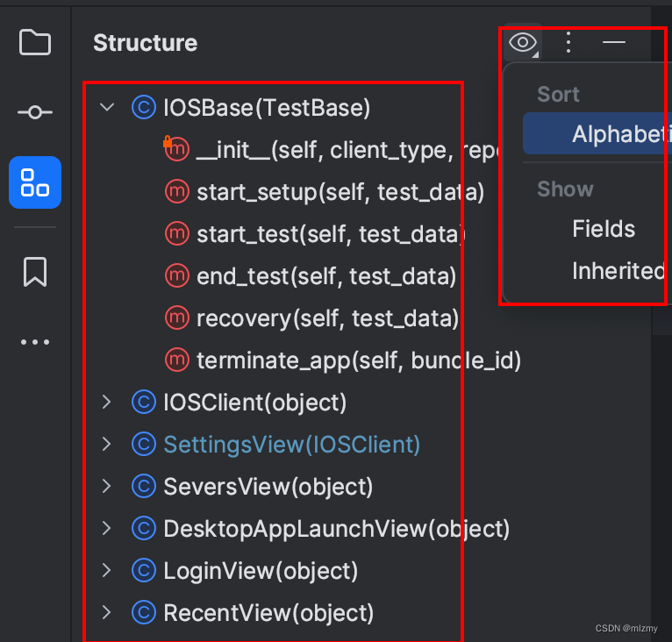This screenshot has height=642, width=672.
Task: Expand the LoginView(object) node
Action: coord(107,570)
